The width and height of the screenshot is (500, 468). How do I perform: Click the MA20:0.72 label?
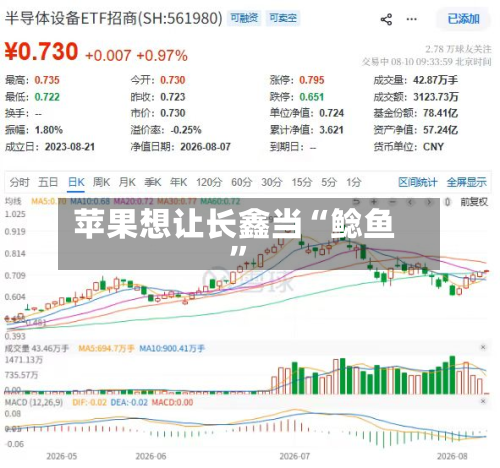pos(134,201)
